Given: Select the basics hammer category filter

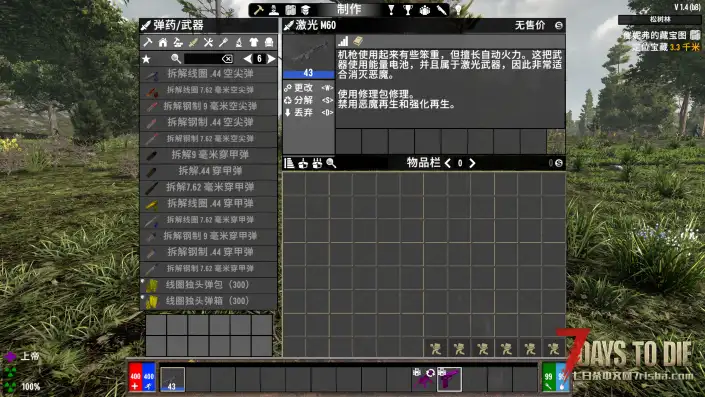Looking at the screenshot, I should click(147, 42).
